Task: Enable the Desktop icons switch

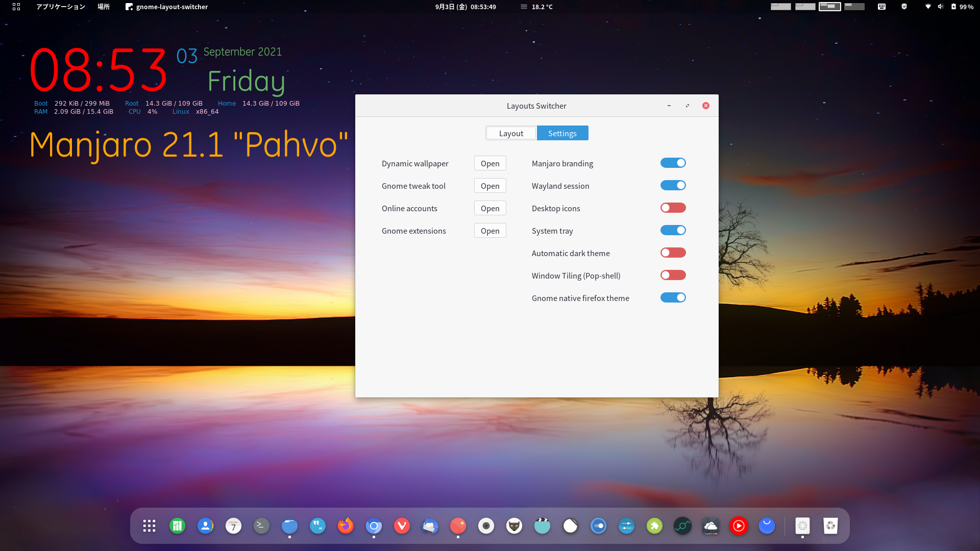Action: point(673,208)
